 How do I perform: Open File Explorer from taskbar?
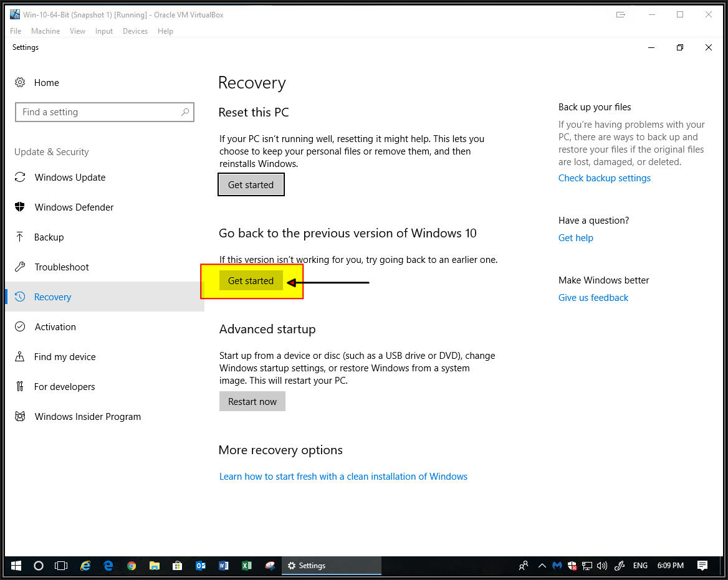[154, 566]
